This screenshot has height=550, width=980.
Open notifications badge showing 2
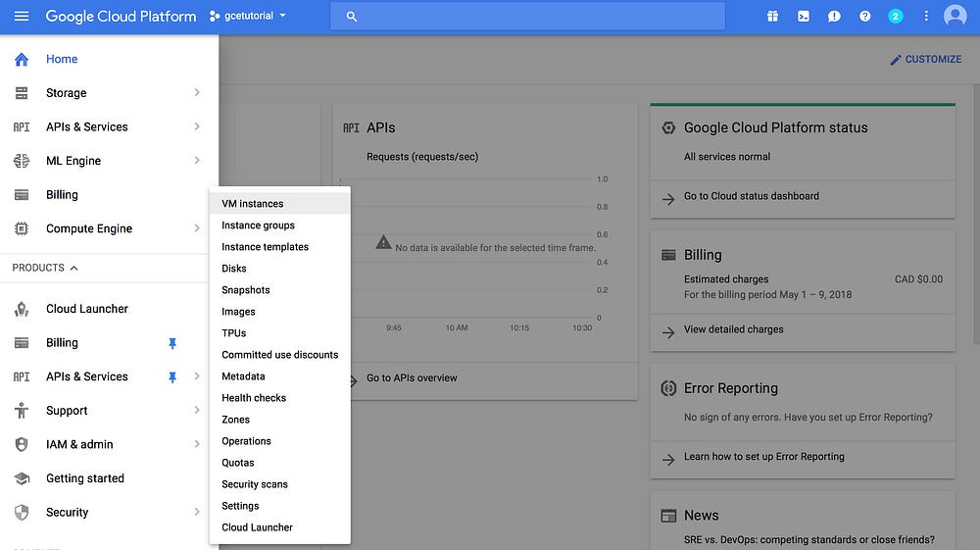[x=895, y=17]
